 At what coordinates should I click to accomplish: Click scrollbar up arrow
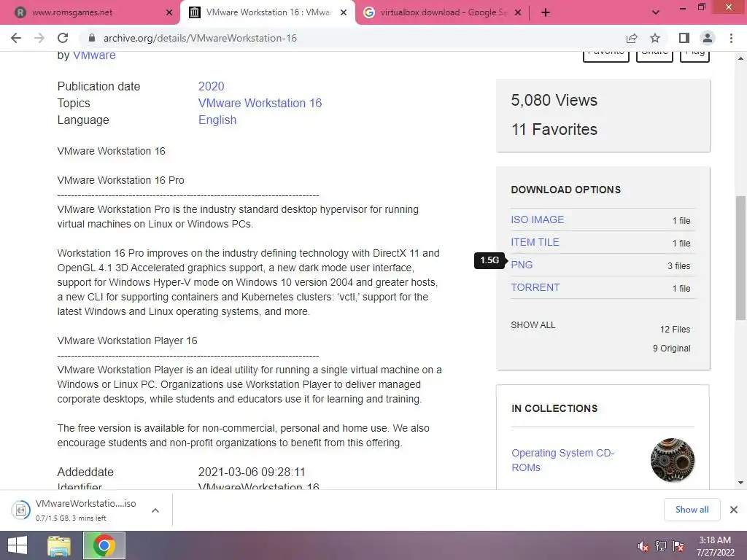(740, 58)
